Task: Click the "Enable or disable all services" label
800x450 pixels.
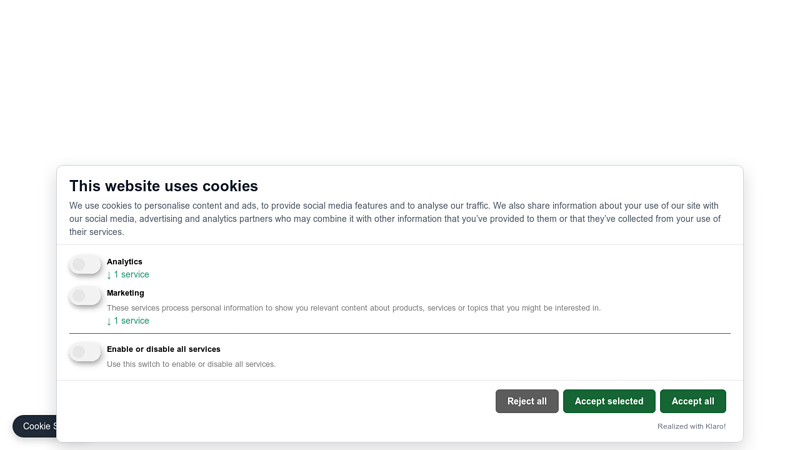Action: click(164, 349)
